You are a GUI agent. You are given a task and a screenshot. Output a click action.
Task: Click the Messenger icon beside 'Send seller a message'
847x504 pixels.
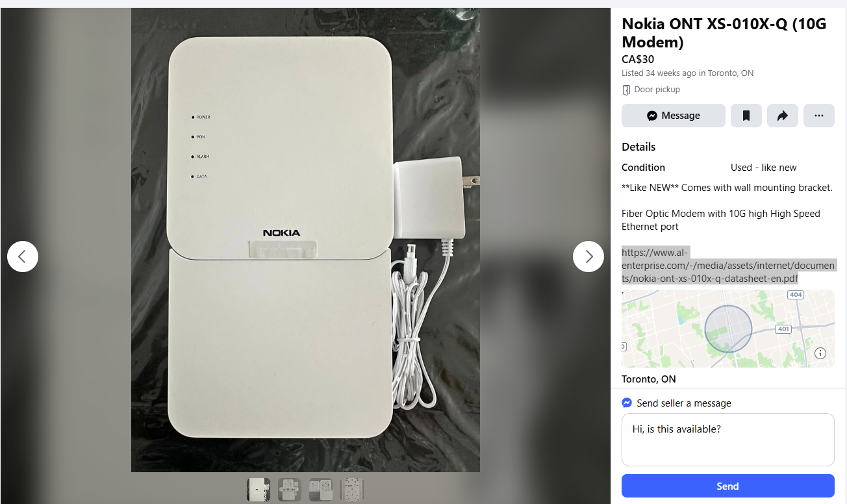coord(627,403)
